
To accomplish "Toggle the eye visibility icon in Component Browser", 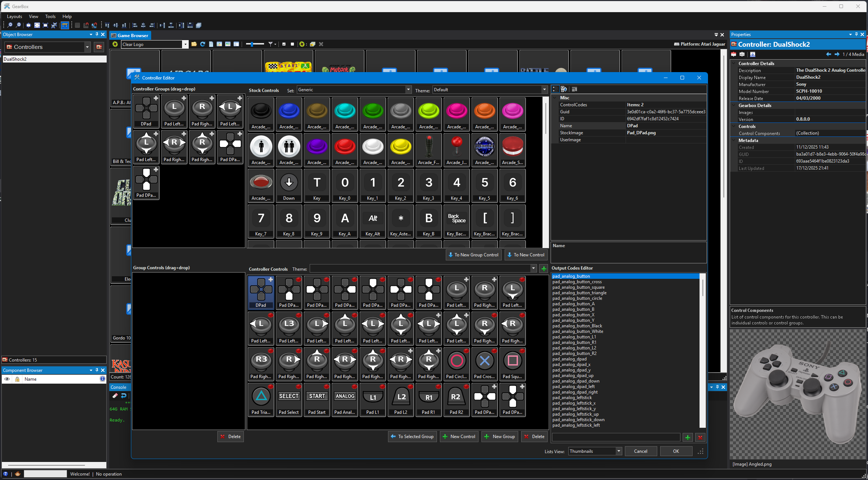I will [7, 379].
